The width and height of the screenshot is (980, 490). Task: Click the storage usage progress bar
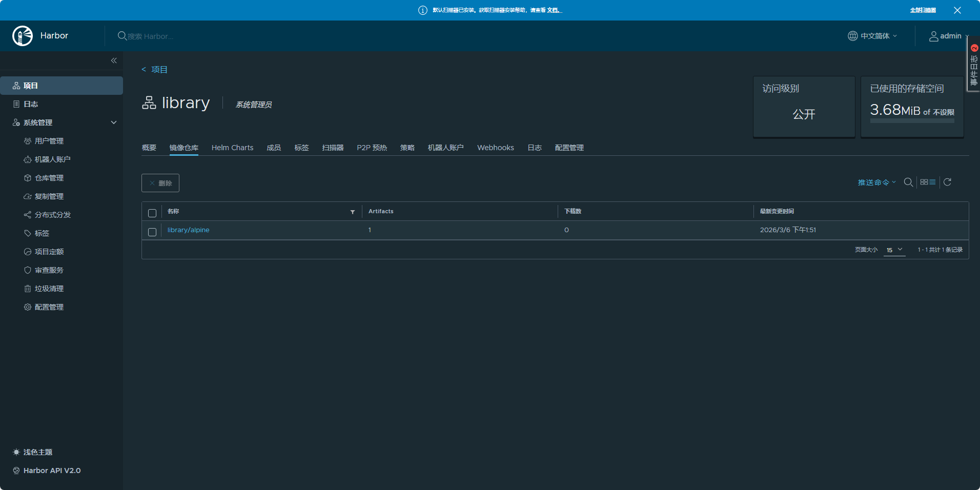click(x=912, y=121)
